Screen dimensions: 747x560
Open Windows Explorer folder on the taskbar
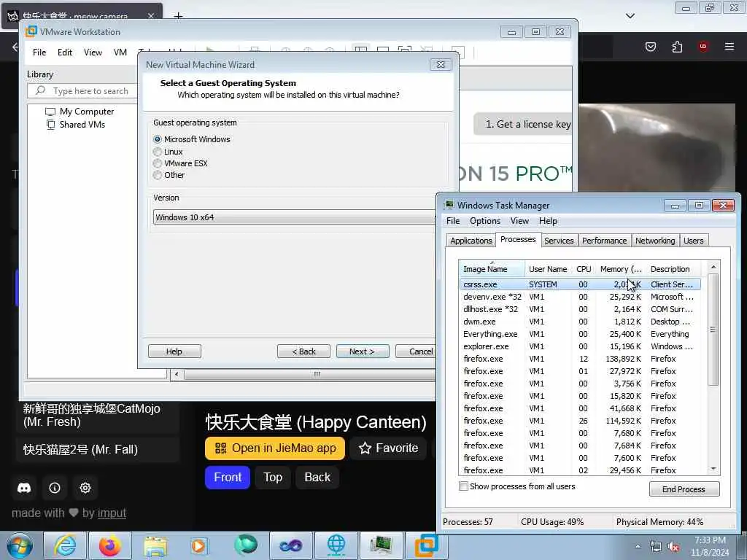[x=155, y=547]
